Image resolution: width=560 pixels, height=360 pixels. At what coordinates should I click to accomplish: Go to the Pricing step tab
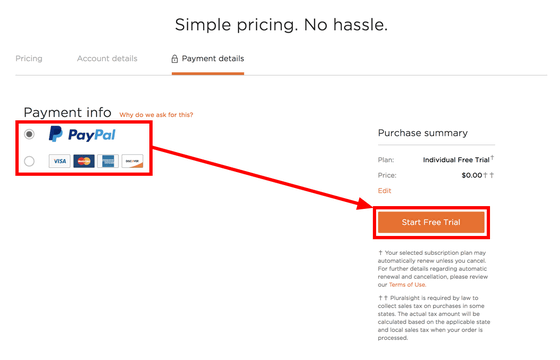tap(29, 59)
